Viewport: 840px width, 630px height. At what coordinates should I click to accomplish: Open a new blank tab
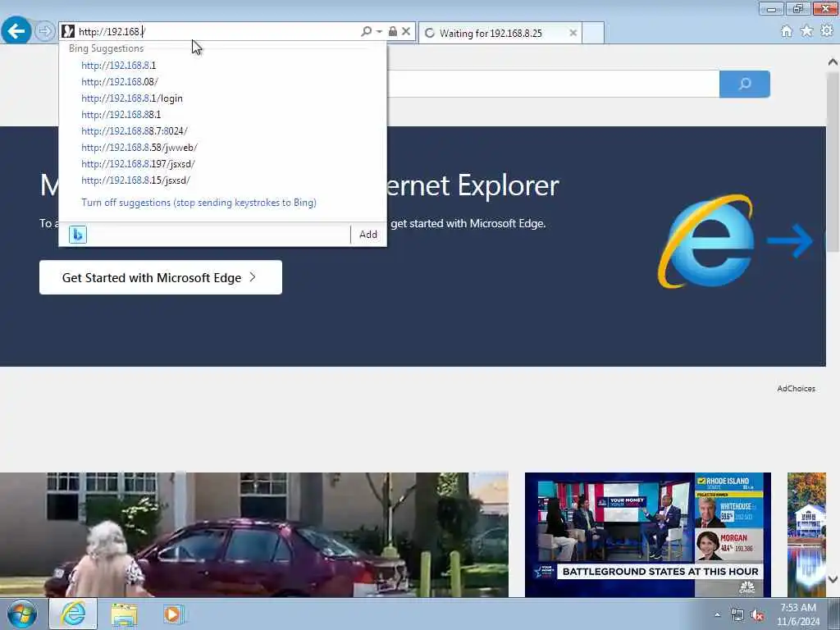(593, 33)
